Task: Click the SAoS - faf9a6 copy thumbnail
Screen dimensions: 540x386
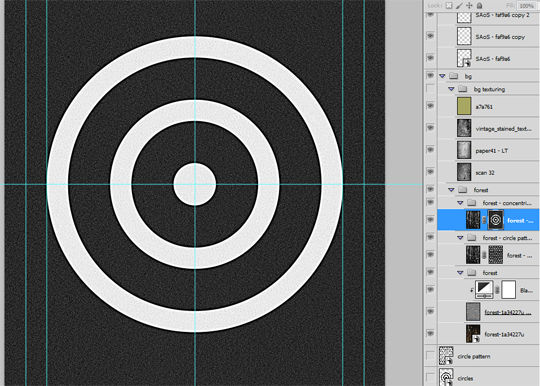Action: click(464, 36)
